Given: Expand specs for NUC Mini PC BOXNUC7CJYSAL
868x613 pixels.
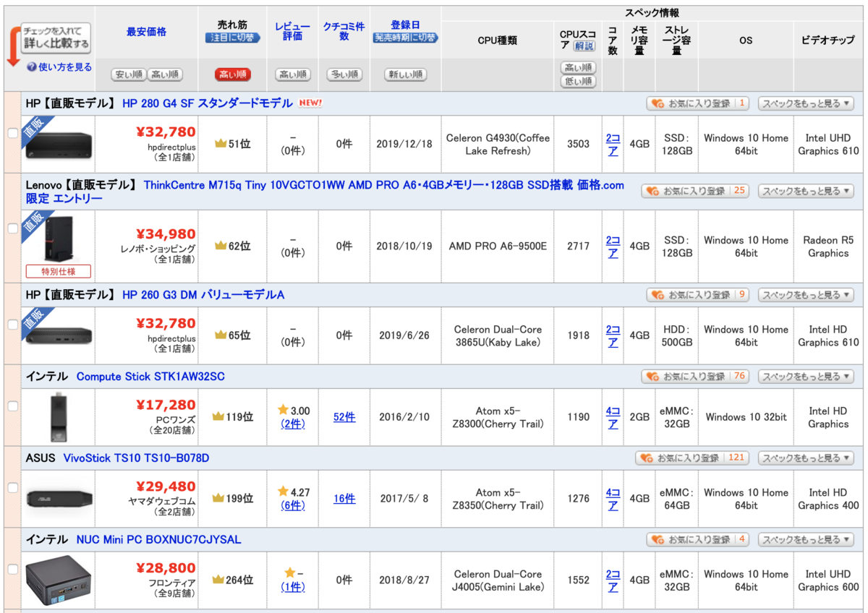Looking at the screenshot, I should pyautogui.click(x=806, y=540).
